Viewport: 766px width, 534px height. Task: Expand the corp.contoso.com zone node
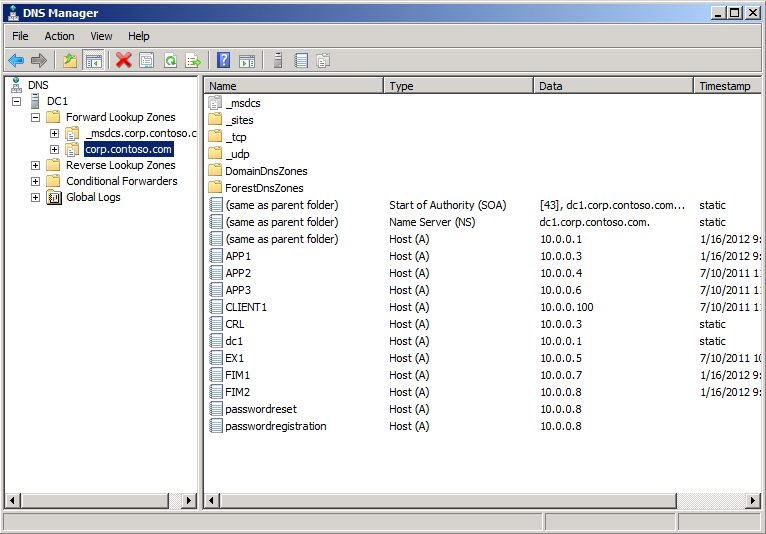pos(54,150)
